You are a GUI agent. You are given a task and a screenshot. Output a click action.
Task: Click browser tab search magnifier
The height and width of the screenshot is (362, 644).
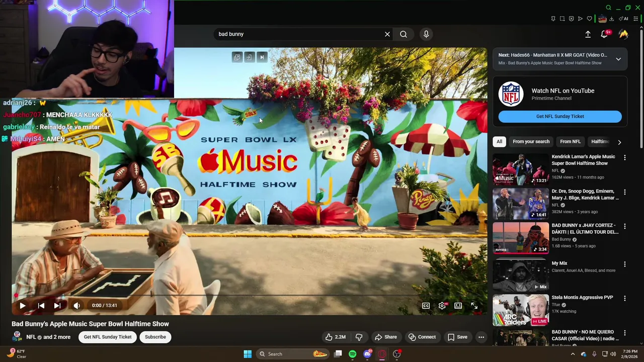608,8
